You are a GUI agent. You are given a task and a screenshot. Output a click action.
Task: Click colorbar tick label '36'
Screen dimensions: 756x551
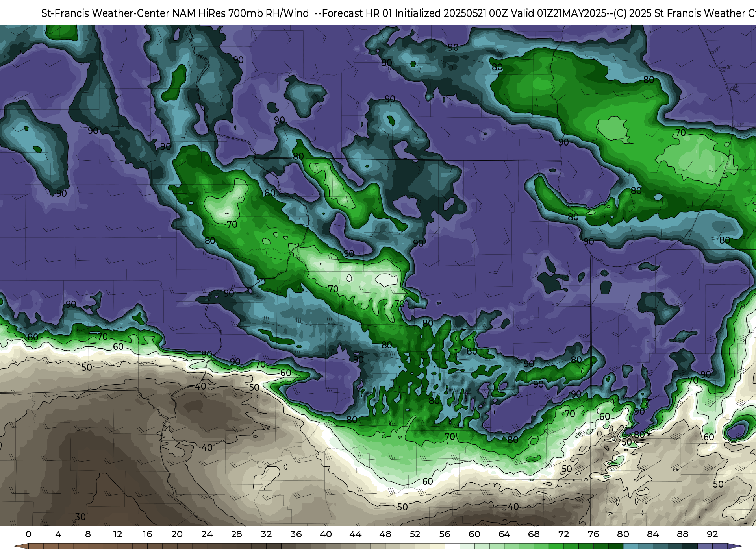coord(296,534)
